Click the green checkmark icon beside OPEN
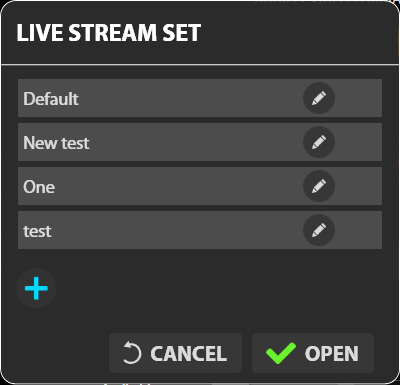400x385 pixels. click(281, 353)
